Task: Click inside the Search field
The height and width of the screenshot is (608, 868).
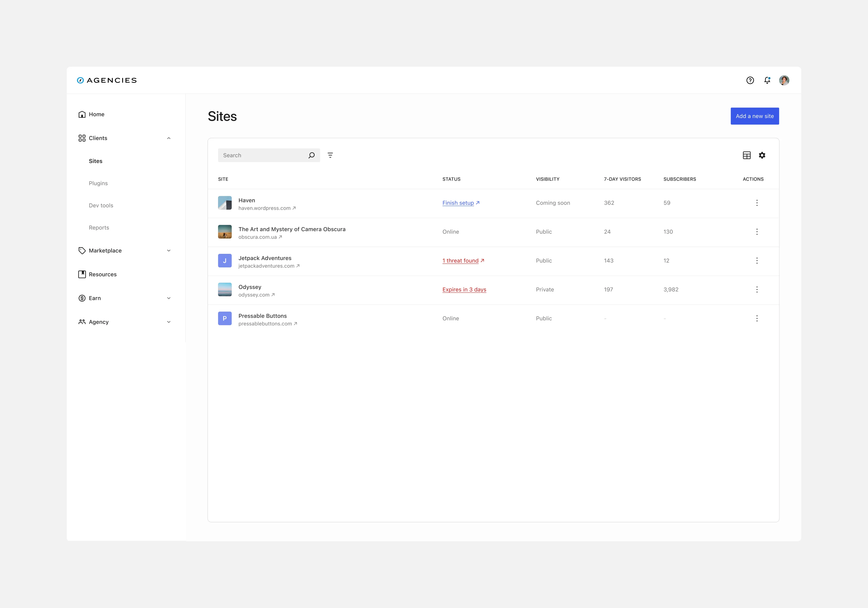Action: [261, 155]
